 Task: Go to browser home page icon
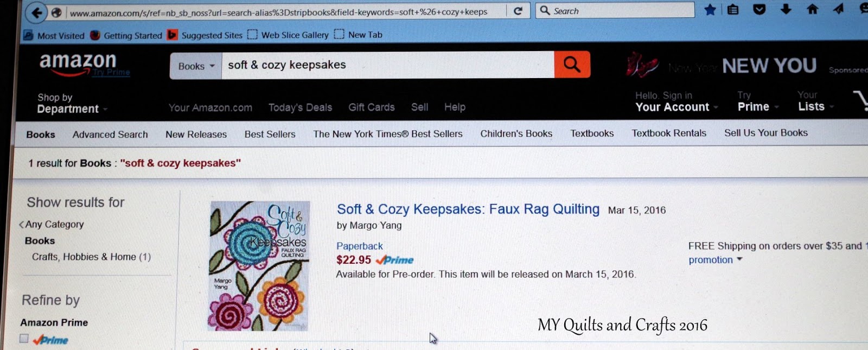pos(812,9)
